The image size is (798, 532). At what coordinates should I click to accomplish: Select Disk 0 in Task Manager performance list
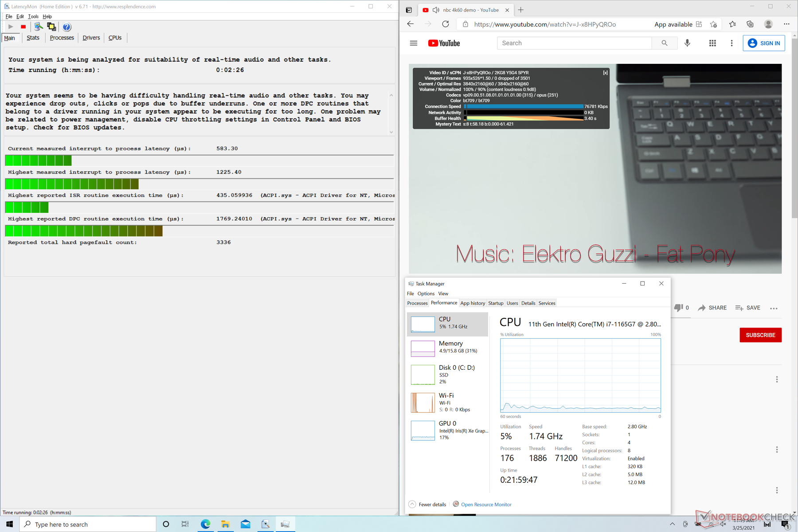pyautogui.click(x=447, y=375)
